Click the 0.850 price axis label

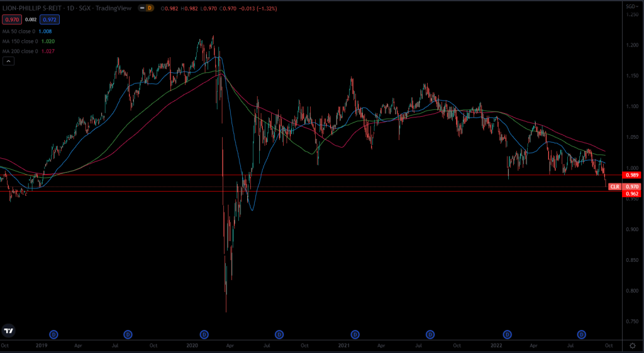coord(631,260)
